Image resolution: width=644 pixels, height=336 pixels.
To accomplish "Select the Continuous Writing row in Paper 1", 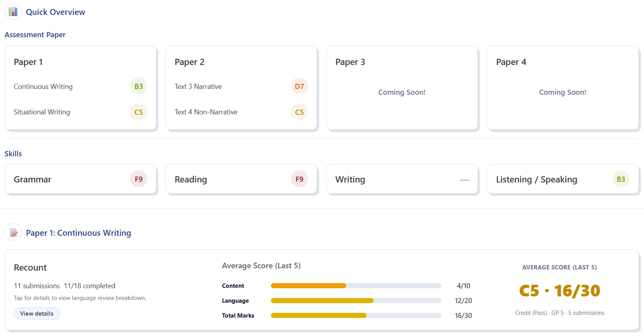I will pos(80,86).
